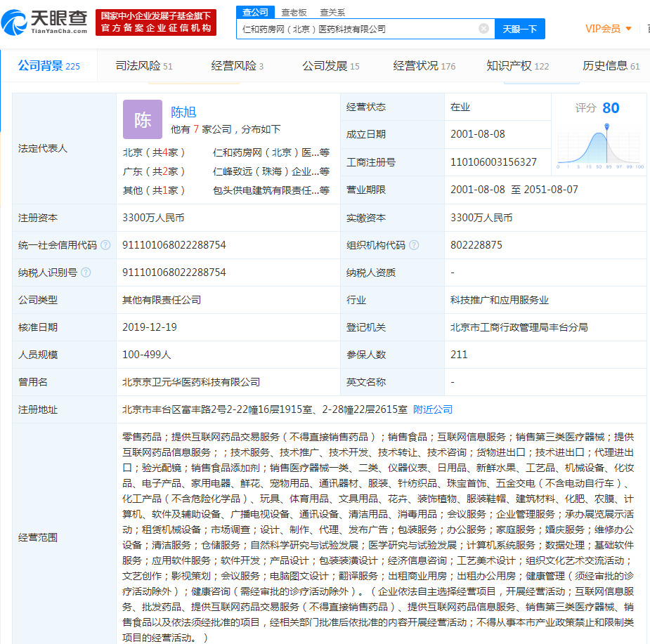Select 工商注册号 value 110106003156327
This screenshot has height=644, width=650.
[x=493, y=162]
